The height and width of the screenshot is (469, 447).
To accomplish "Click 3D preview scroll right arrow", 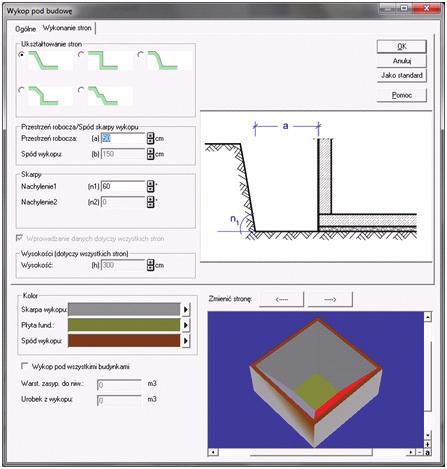I will click(x=411, y=452).
